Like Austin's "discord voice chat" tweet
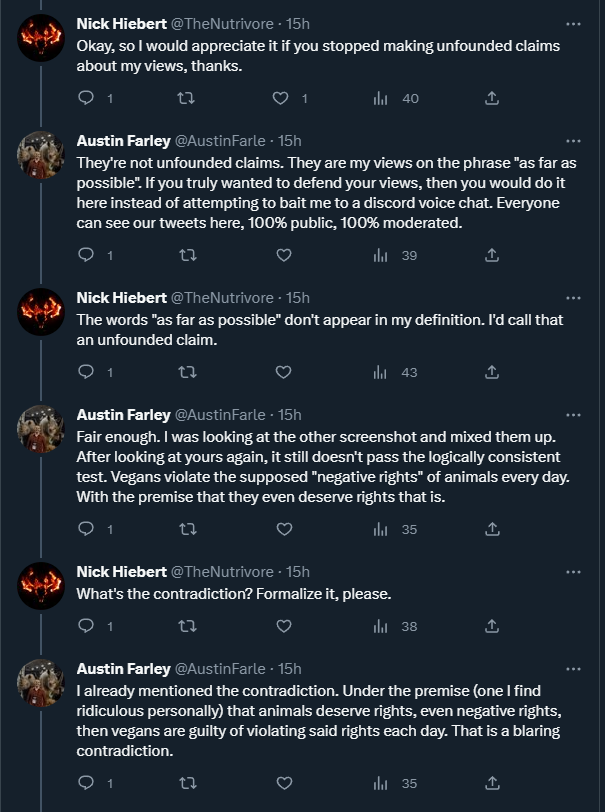The height and width of the screenshot is (812, 605). pyautogui.click(x=282, y=255)
